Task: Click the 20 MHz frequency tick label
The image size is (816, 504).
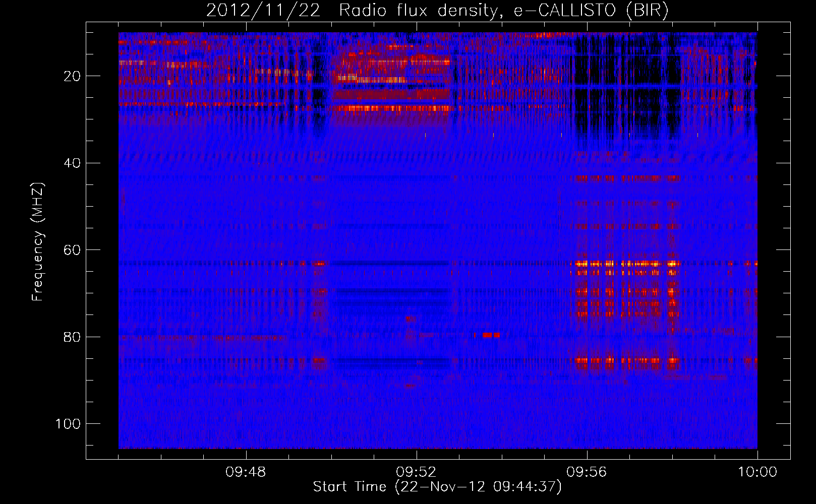Action: [72, 76]
